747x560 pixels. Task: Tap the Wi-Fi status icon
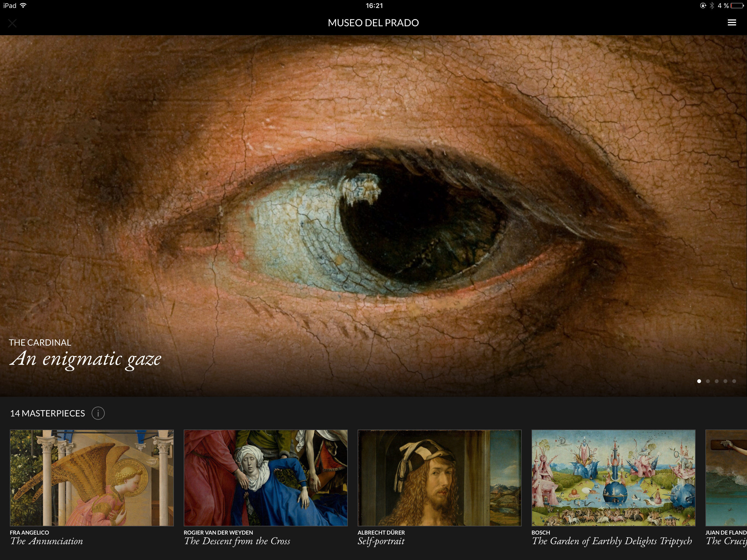coord(23,5)
